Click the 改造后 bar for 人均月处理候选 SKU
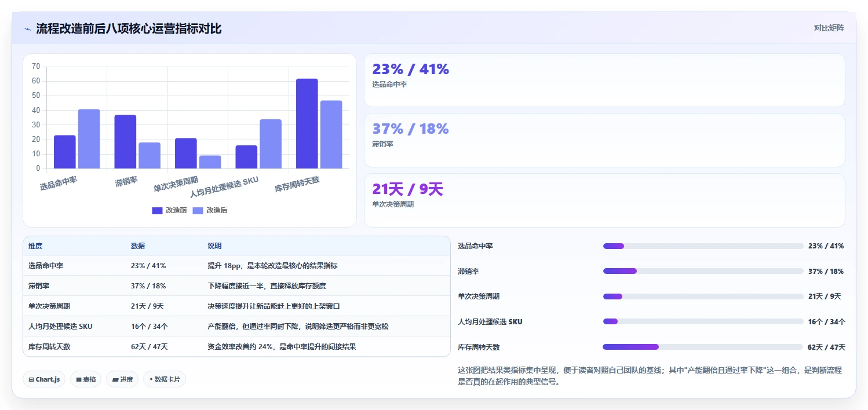 (x=271, y=144)
